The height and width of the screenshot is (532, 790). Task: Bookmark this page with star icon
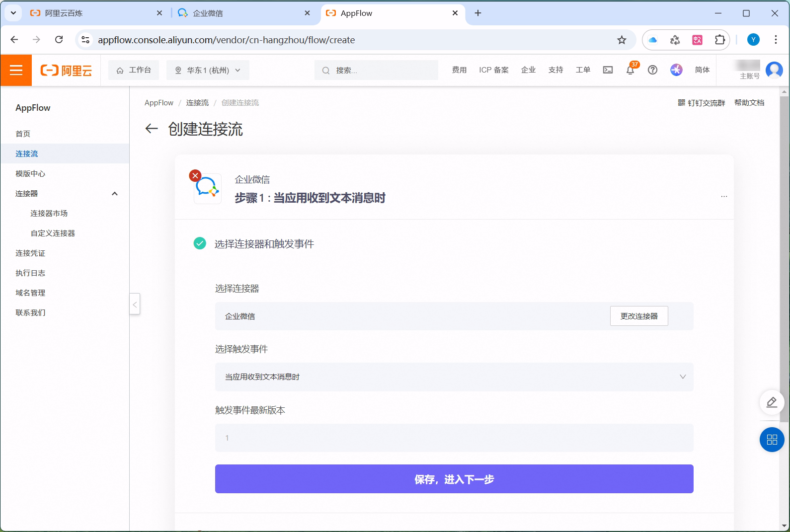coord(622,40)
